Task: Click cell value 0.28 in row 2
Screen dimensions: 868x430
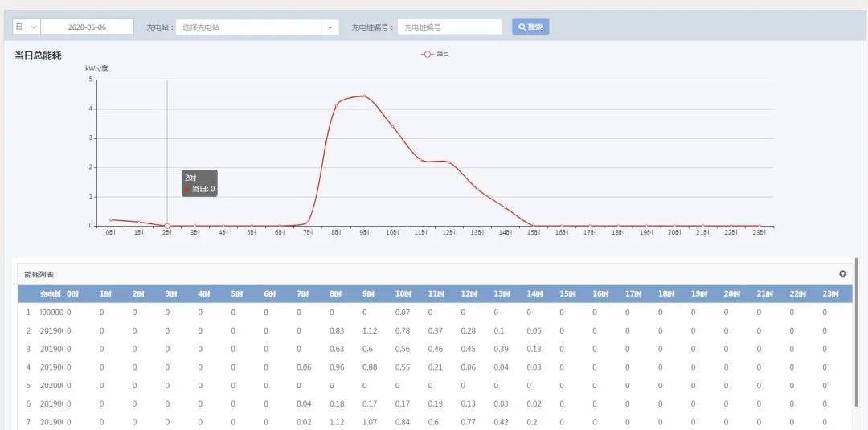Action: (x=469, y=330)
